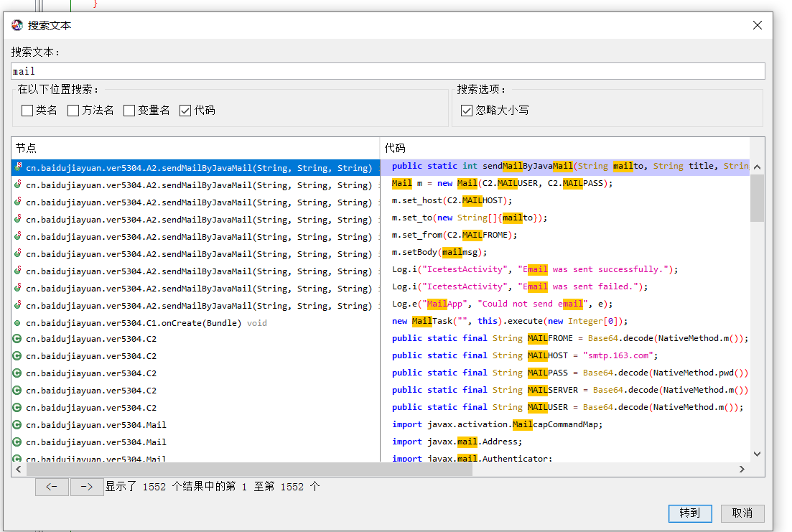Select 'Email was sent successfully' log line
The image size is (792, 532).
point(535,269)
